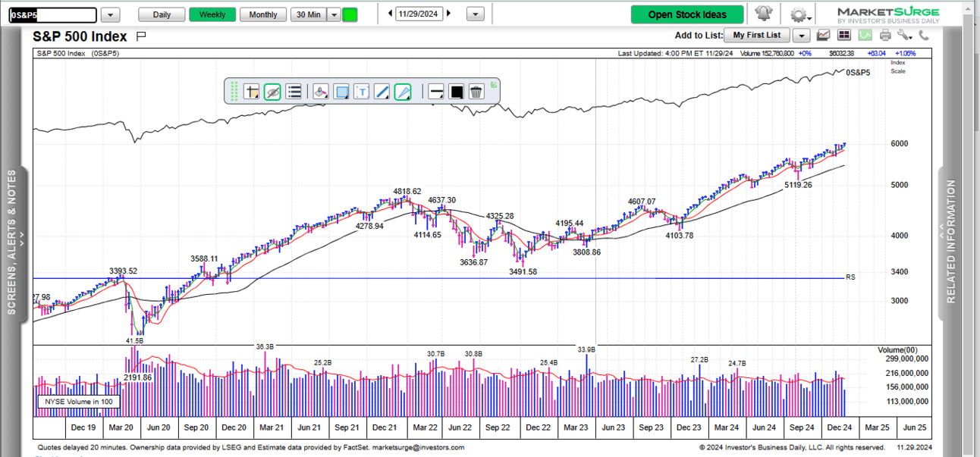
Task: Click the 5119.26 price label
Action: pos(798,185)
